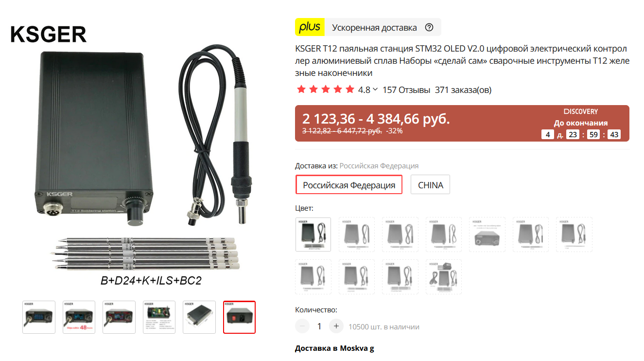Image resolution: width=644 pixels, height=361 pixels.
Task: Select last color variant in second row
Action: [x=444, y=277]
